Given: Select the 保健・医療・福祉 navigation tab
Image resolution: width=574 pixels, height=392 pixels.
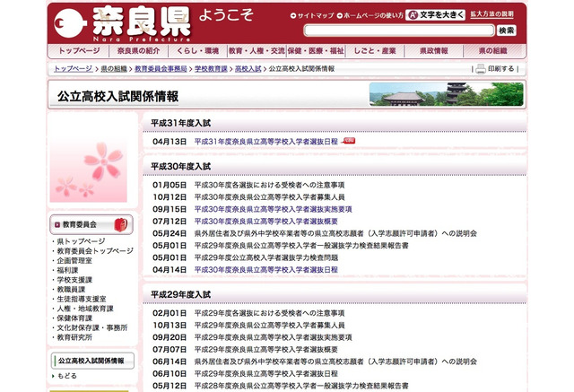Looking at the screenshot, I should 316,51.
